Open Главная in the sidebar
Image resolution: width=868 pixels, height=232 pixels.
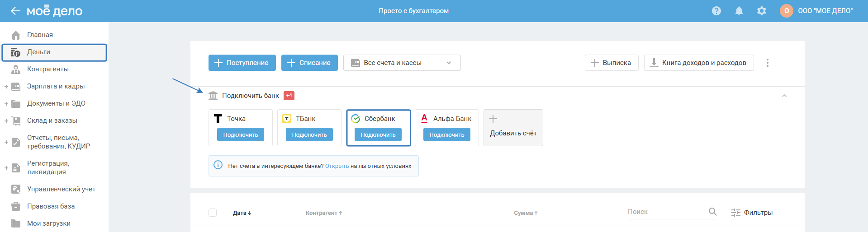pyautogui.click(x=40, y=35)
